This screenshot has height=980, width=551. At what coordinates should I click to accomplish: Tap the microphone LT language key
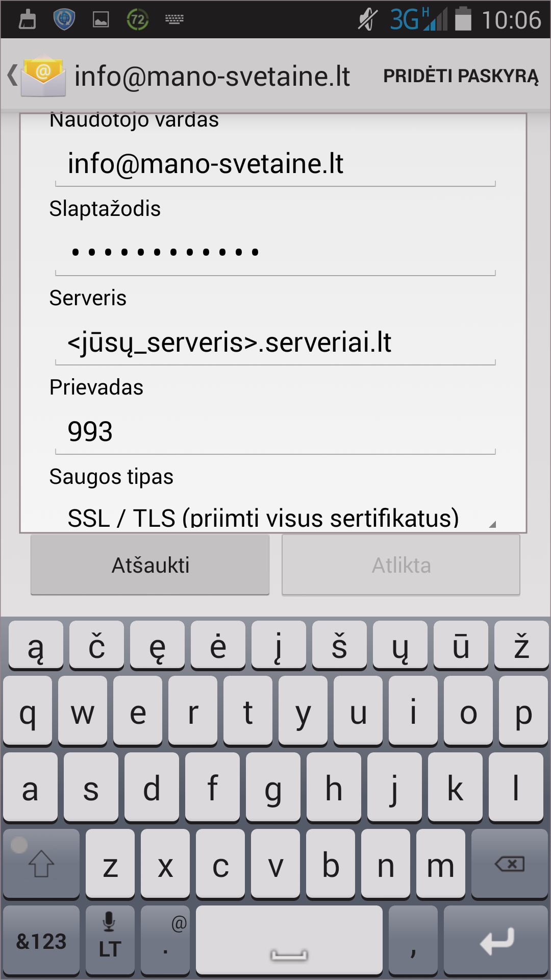(110, 939)
